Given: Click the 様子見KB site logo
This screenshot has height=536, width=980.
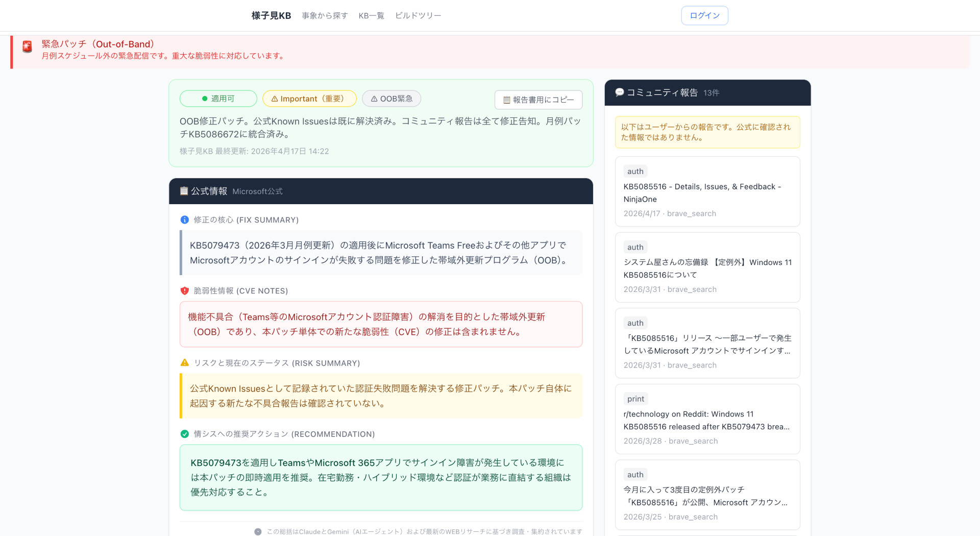Looking at the screenshot, I should click(x=271, y=16).
